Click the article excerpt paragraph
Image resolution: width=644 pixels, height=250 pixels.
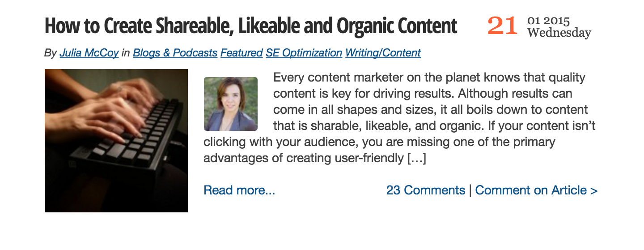400,118
